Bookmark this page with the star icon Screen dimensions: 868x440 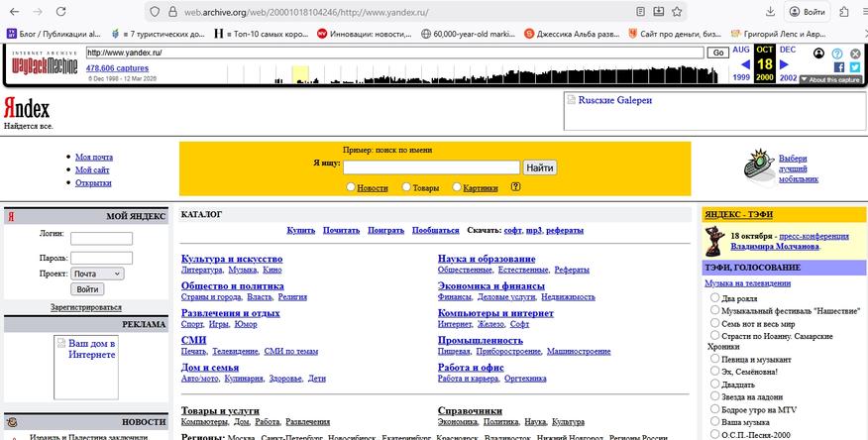click(x=677, y=12)
